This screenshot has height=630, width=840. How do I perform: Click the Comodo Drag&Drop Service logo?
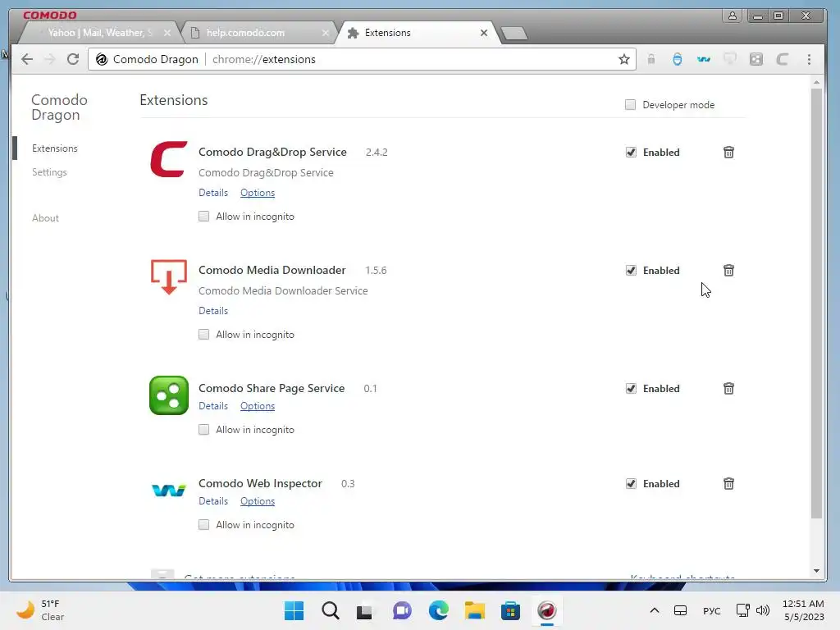click(169, 159)
